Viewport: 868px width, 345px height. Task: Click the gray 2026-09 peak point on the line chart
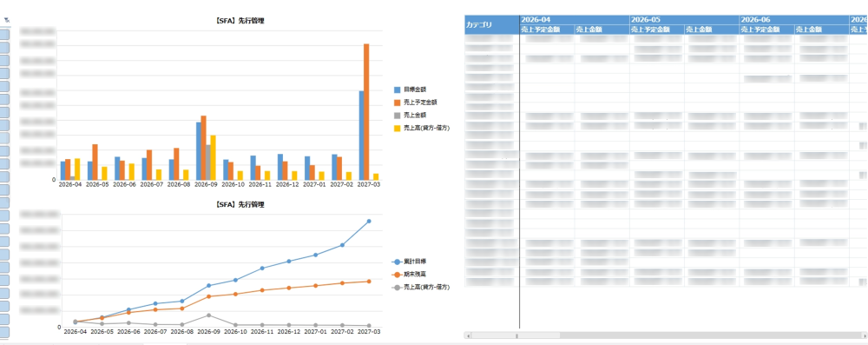coord(208,315)
